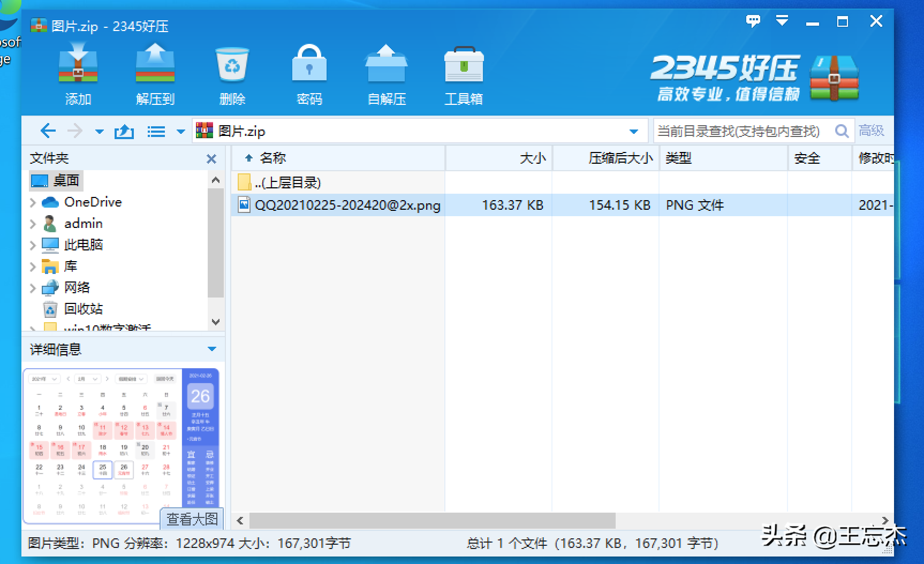Viewport: 924px width, 564px height.
Task: Click the 2345好压 logo icon
Action: 834,78
